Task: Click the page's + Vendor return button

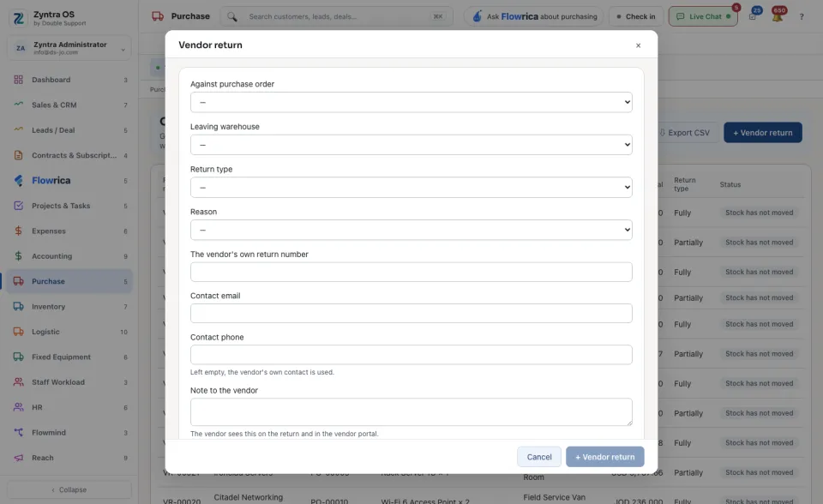Action: (763, 133)
